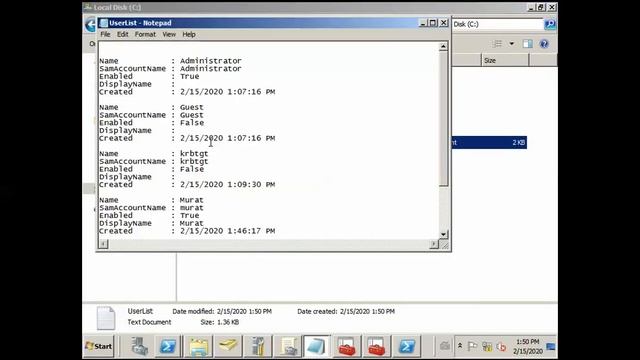
Task: Click the Date modified value in details pane
Action: [x=244, y=311]
